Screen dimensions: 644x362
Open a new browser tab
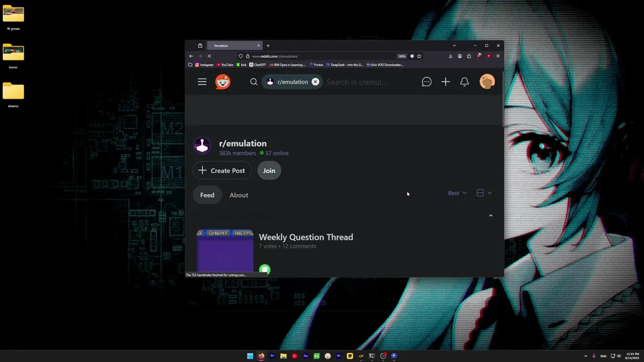click(268, 46)
